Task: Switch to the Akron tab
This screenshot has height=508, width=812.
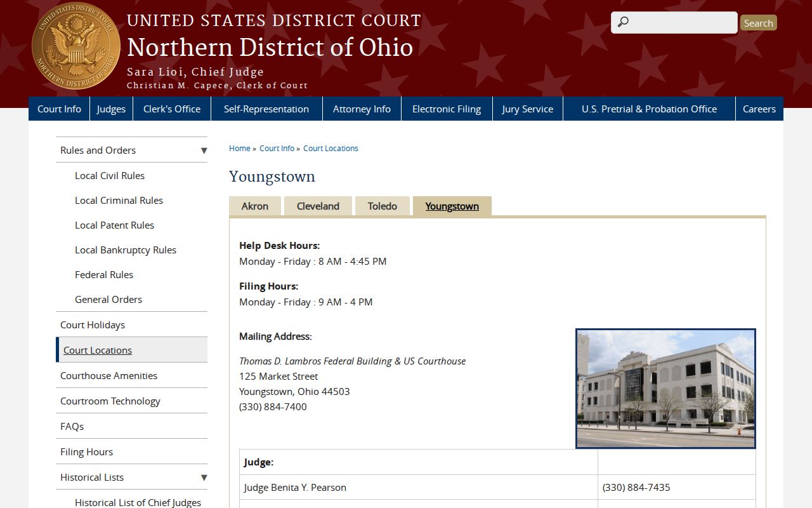Action: pos(255,206)
